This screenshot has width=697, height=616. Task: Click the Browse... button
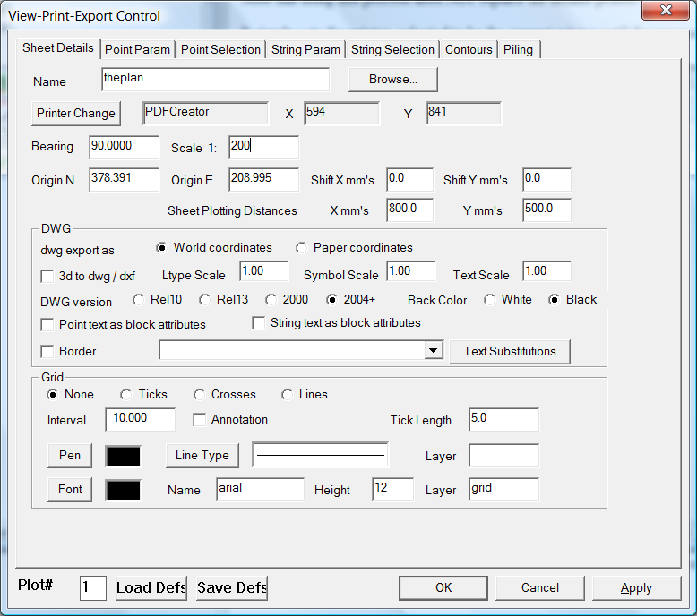[393, 80]
